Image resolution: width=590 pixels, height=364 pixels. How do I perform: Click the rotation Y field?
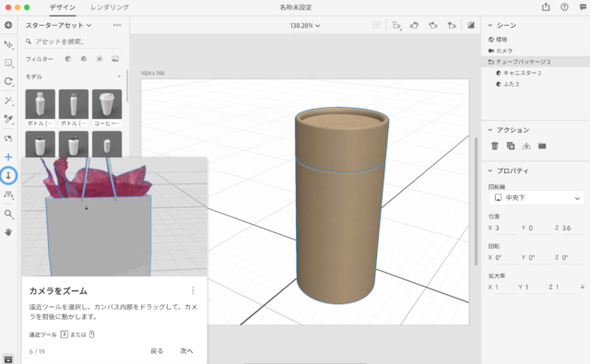[x=539, y=258]
